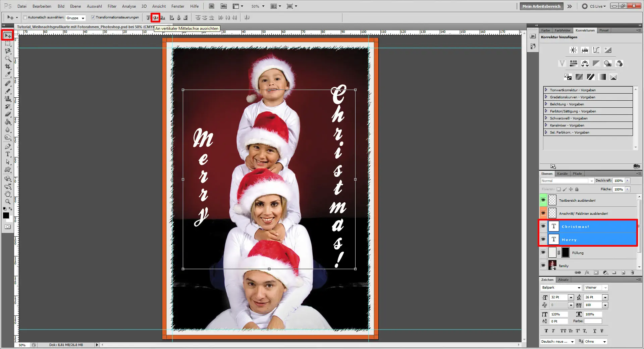The height and width of the screenshot is (349, 644).
Task: Hide the family layer visibility
Action: click(543, 265)
